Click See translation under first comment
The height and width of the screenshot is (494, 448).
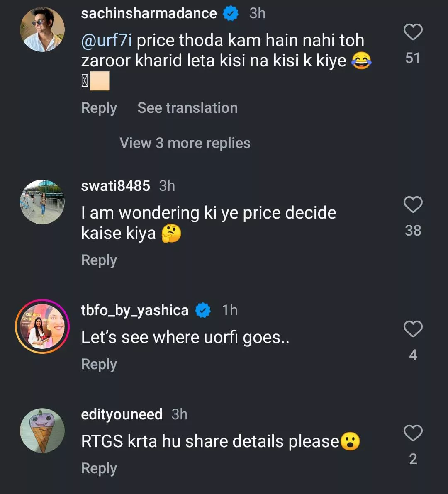pos(187,108)
